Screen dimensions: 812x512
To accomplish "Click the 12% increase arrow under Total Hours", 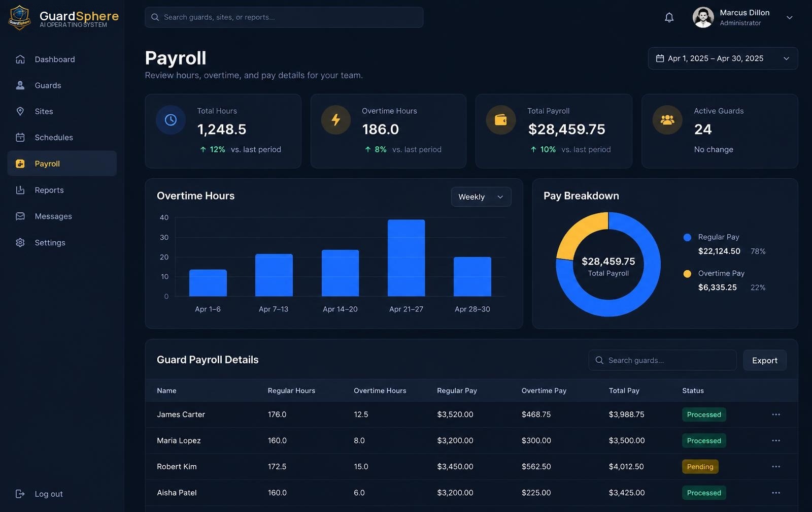I will click(203, 149).
